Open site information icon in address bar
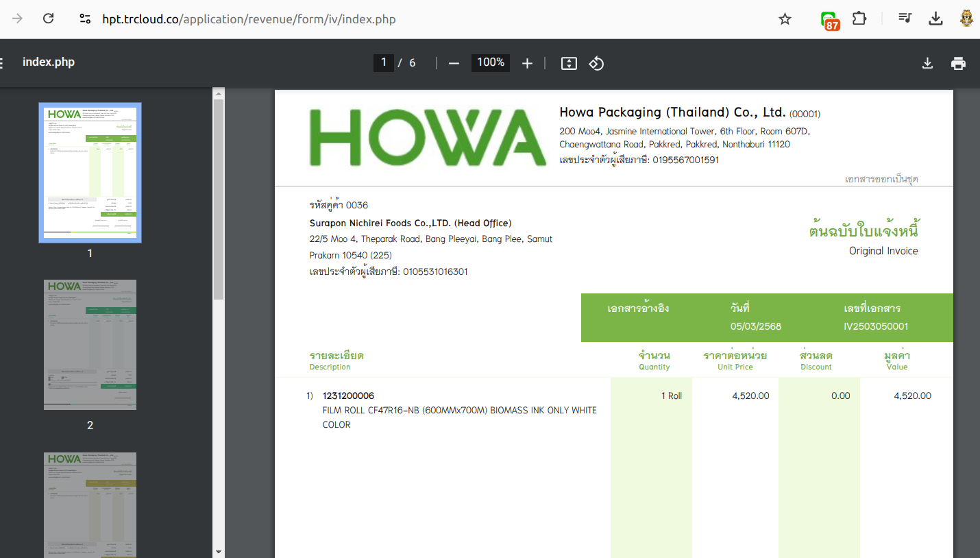The image size is (980, 558). (x=85, y=19)
